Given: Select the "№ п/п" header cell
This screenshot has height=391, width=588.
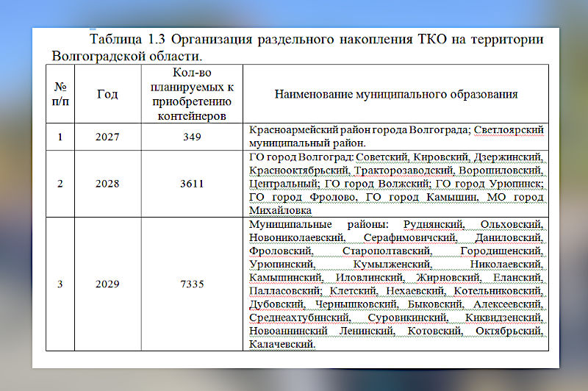Looking at the screenshot, I should point(60,93).
